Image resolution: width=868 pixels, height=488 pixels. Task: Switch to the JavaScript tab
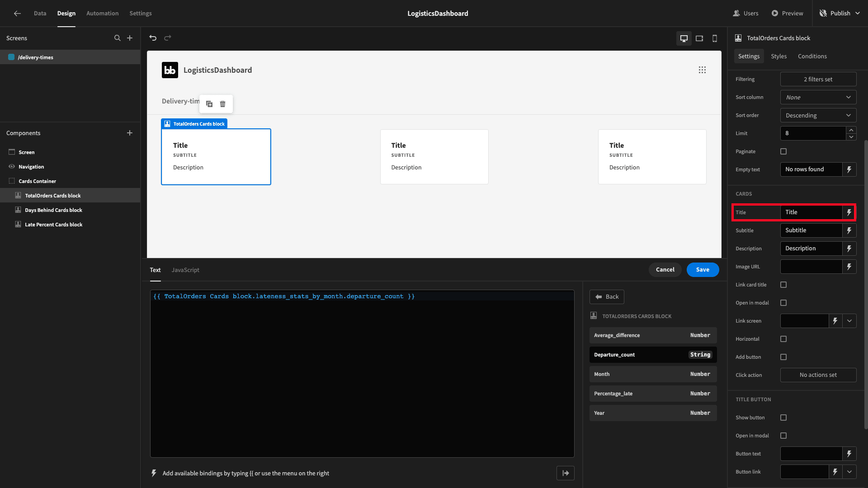pos(185,270)
